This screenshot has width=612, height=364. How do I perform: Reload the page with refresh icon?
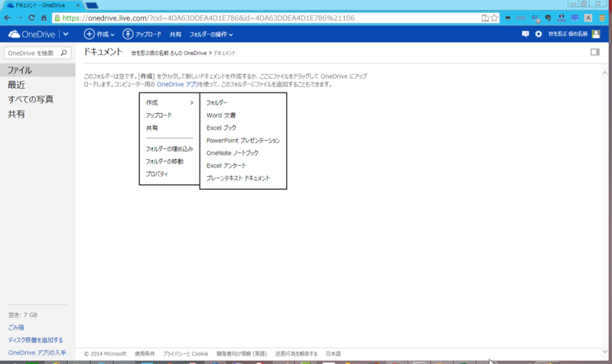[x=31, y=18]
